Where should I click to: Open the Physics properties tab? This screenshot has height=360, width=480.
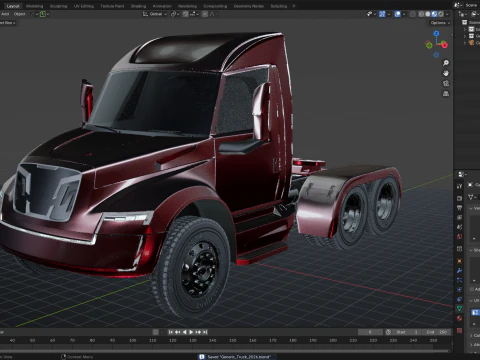click(x=459, y=290)
